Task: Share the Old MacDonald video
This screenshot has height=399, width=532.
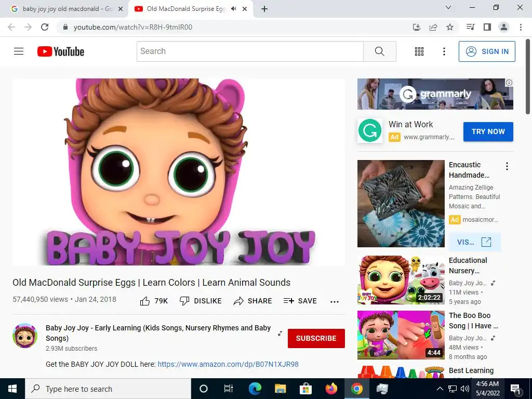Action: [x=253, y=301]
